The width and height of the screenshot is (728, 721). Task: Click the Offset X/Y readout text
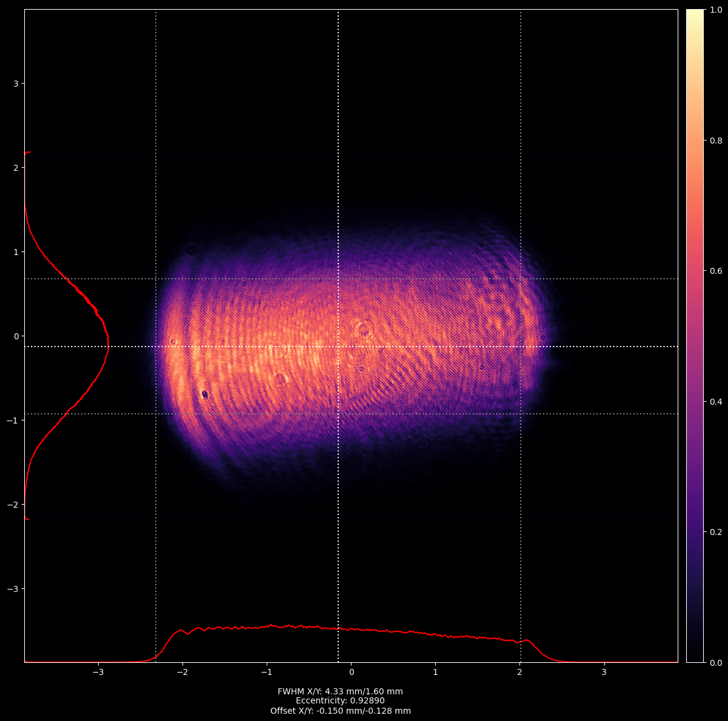(340, 711)
